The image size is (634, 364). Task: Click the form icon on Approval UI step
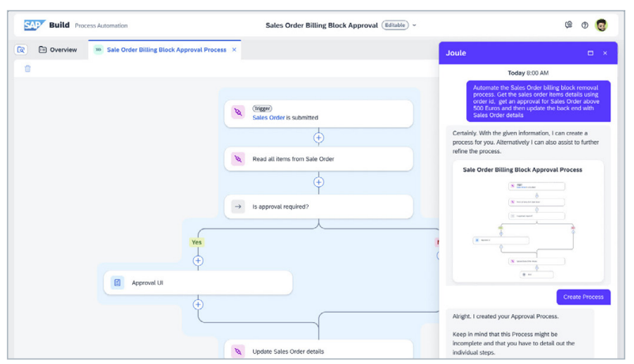tap(117, 282)
